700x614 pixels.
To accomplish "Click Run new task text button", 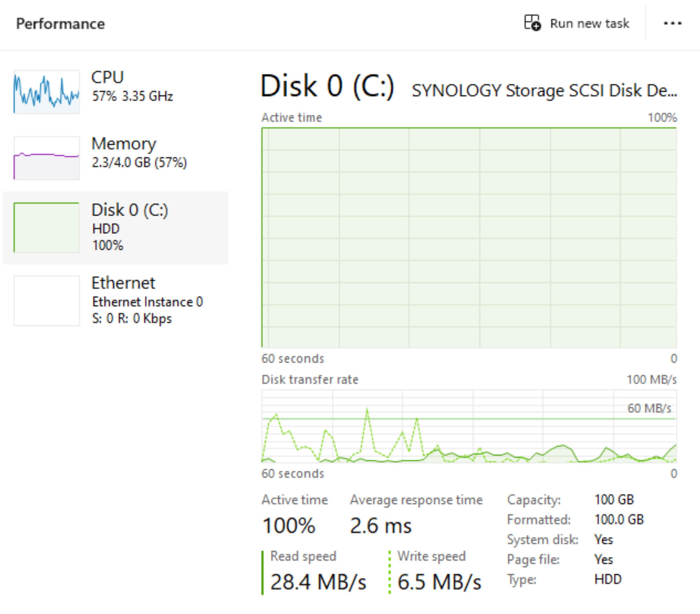I will pos(589,24).
